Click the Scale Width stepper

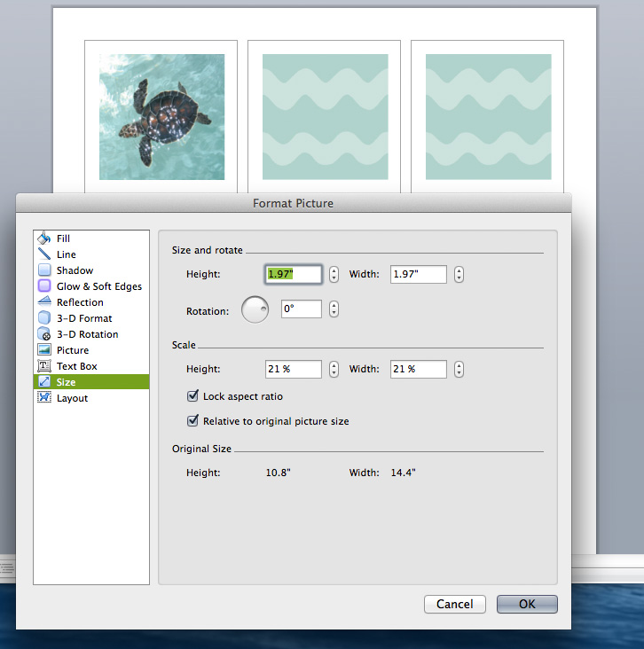(x=459, y=369)
